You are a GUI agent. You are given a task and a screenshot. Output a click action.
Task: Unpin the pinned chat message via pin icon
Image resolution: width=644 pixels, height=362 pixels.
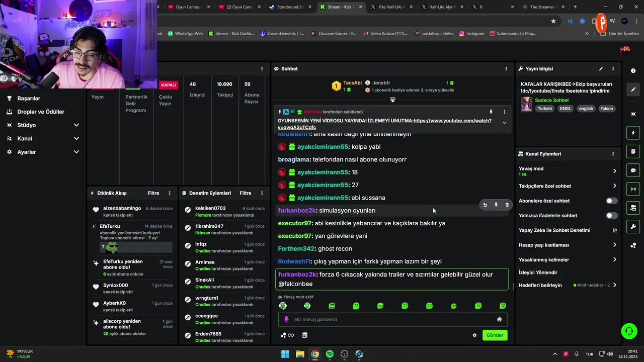491,112
